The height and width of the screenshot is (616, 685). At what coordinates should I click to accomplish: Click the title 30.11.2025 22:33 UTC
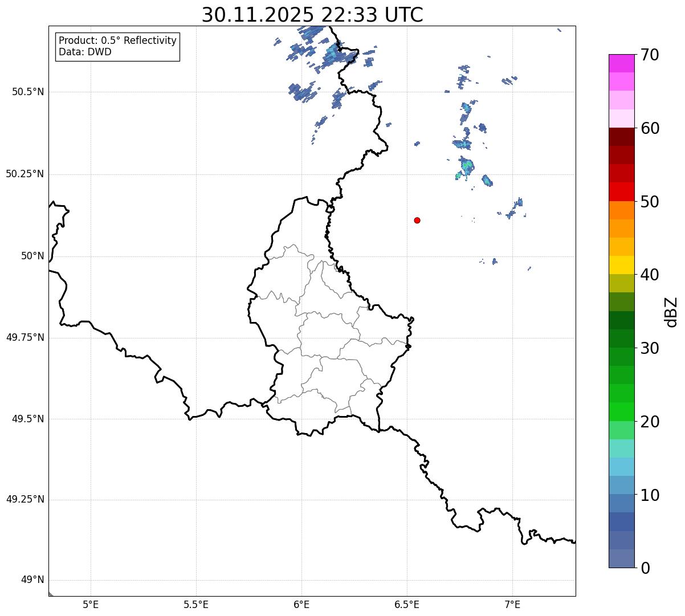312,15
